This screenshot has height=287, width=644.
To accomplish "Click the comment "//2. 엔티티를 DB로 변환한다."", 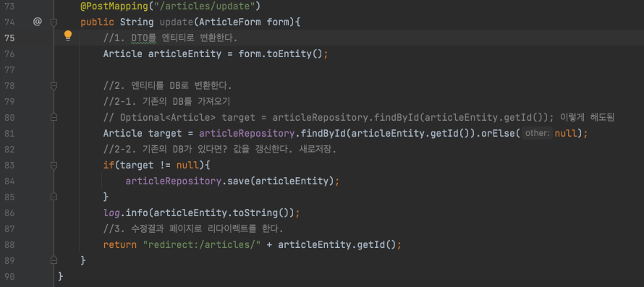I will [168, 86].
